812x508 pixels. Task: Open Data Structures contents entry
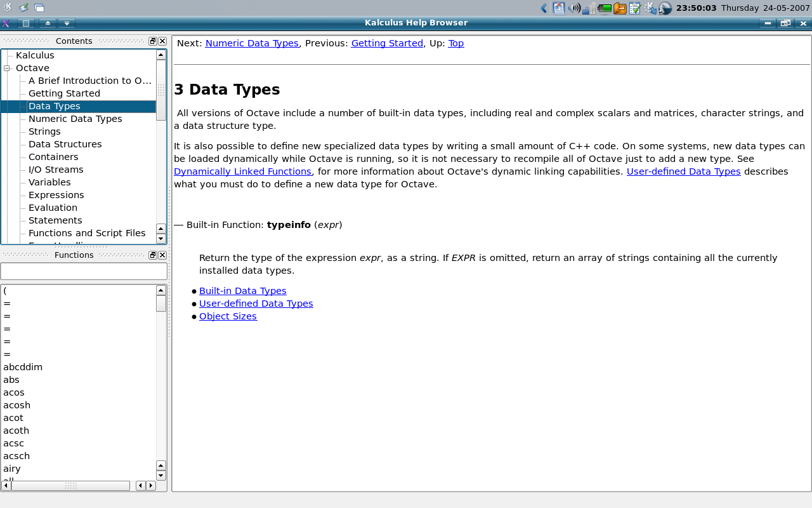click(65, 144)
